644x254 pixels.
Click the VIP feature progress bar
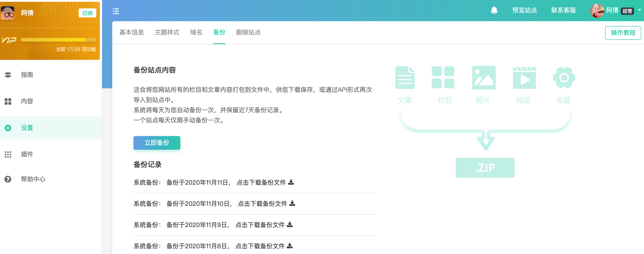pyautogui.click(x=58, y=40)
